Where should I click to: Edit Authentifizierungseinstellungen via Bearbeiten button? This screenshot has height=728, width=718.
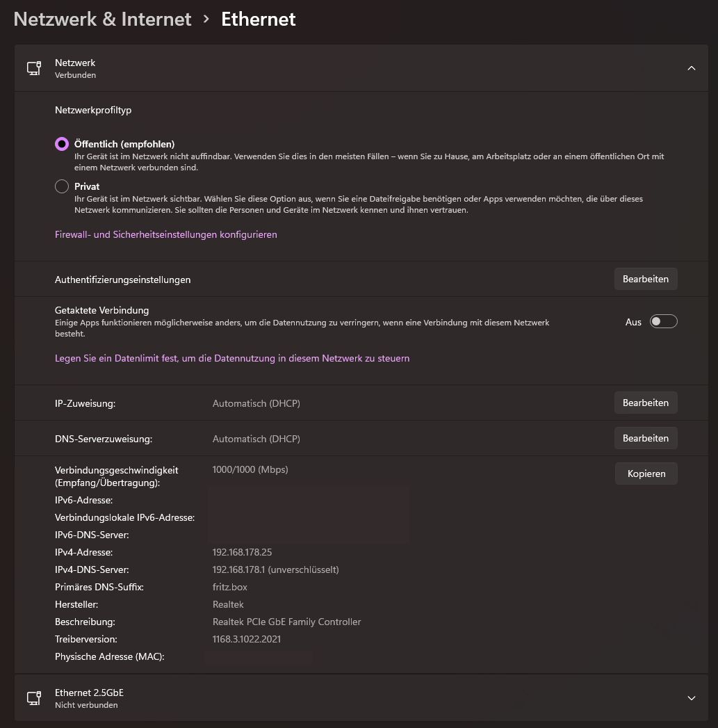click(x=645, y=279)
